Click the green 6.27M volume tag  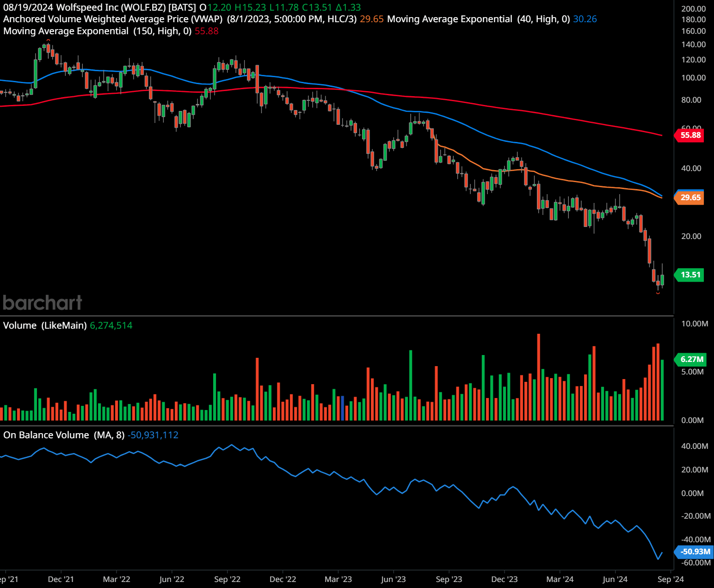[689, 359]
